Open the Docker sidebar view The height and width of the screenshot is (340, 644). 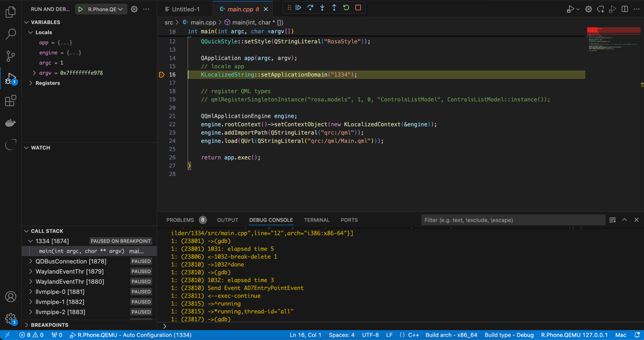coord(10,123)
